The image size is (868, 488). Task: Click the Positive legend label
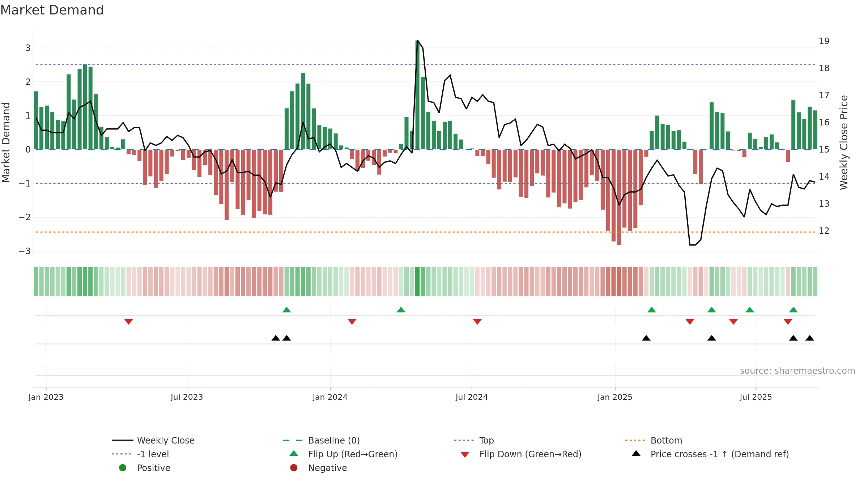pos(153,468)
